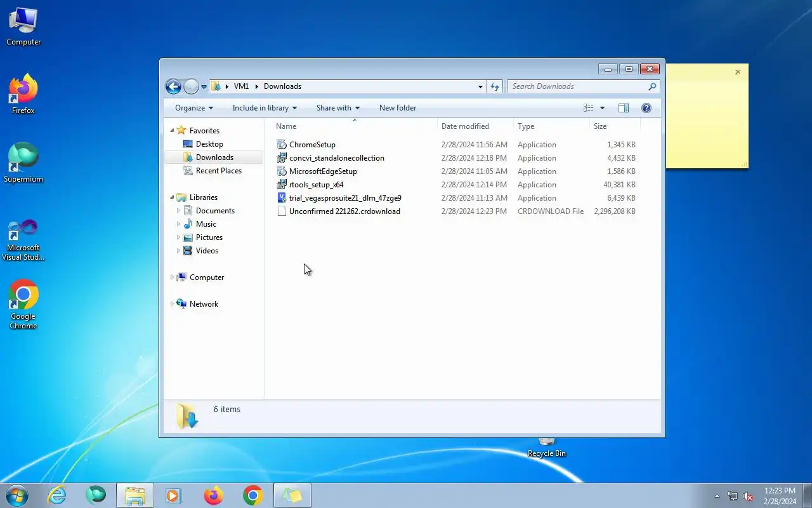Select the Unconfirmed 221262.crdownload file icon
812x508 pixels.
click(282, 211)
